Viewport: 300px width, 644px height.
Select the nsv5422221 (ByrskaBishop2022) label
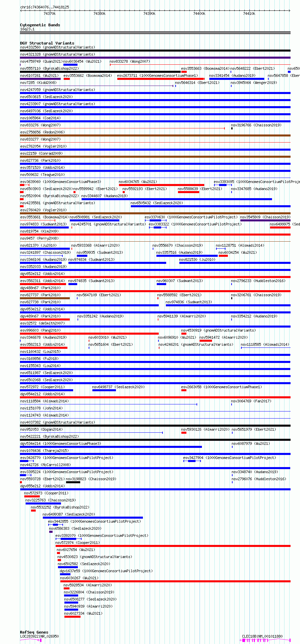tap(50, 436)
